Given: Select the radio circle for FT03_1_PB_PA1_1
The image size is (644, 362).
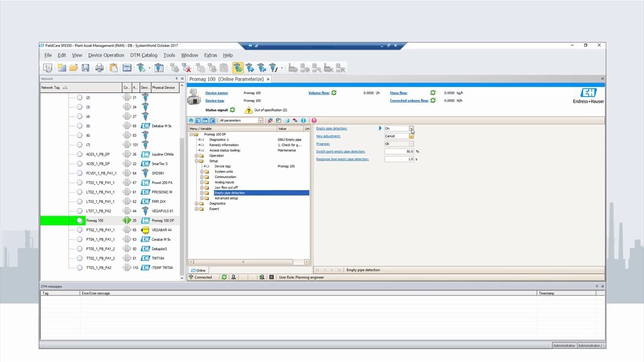Looking at the screenshot, I should (x=79, y=183).
